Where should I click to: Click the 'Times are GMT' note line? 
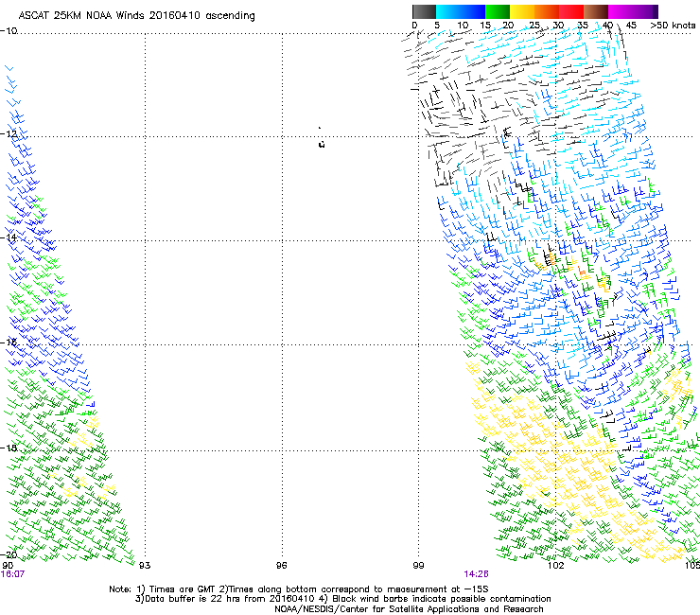click(x=299, y=589)
